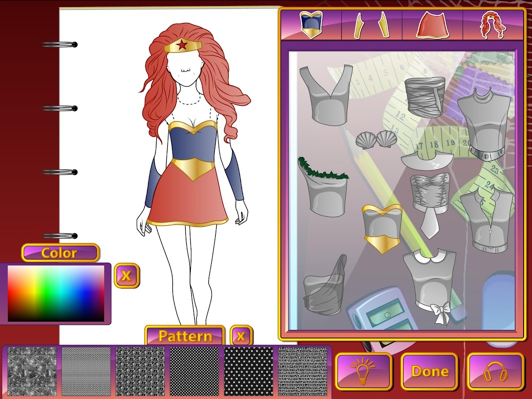532x399 pixels.
Task: Click the Color label button
Action: point(60,253)
